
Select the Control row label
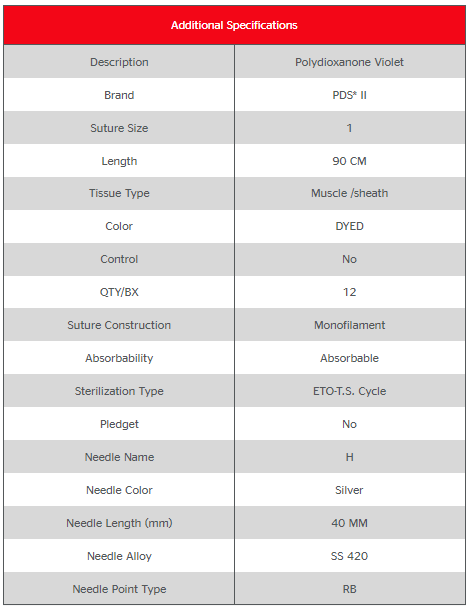[119, 259]
